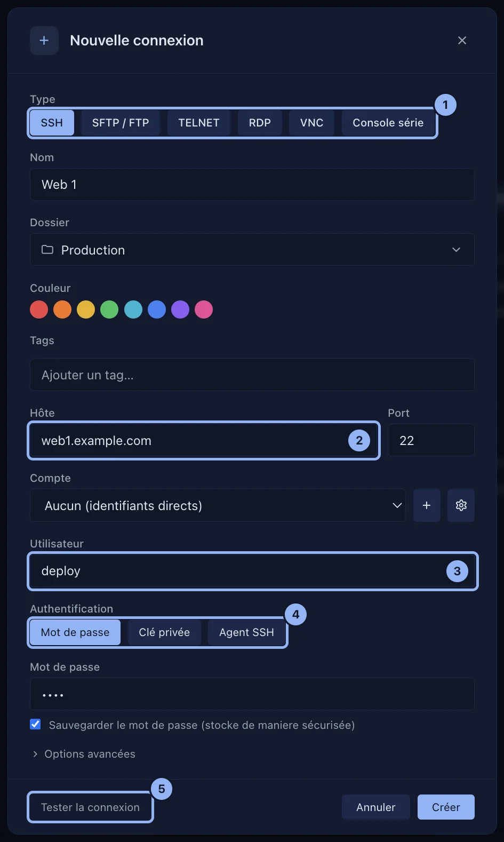The image size is (504, 842).
Task: Pick the orange color swatch
Action: point(62,309)
